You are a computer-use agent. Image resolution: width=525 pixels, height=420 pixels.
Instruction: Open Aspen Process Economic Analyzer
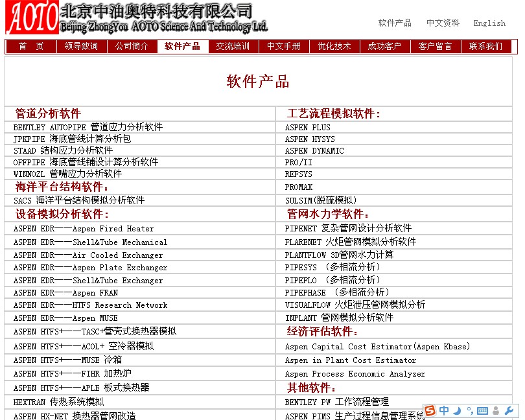pos(355,374)
